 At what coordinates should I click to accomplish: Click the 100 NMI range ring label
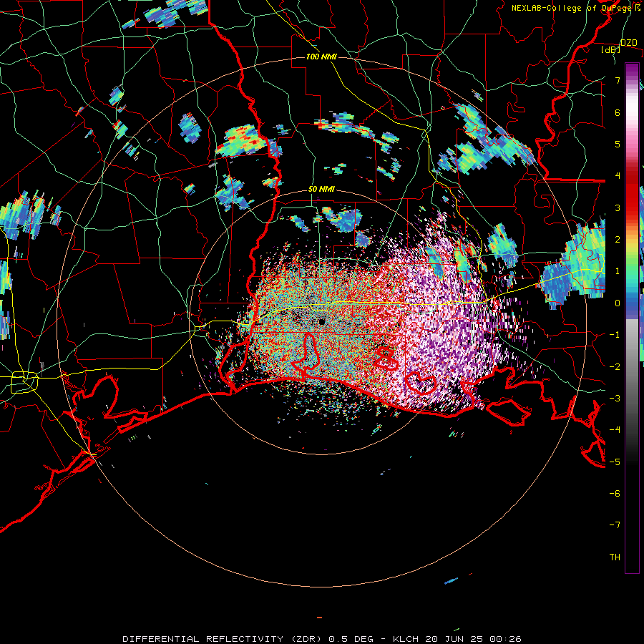(x=321, y=57)
